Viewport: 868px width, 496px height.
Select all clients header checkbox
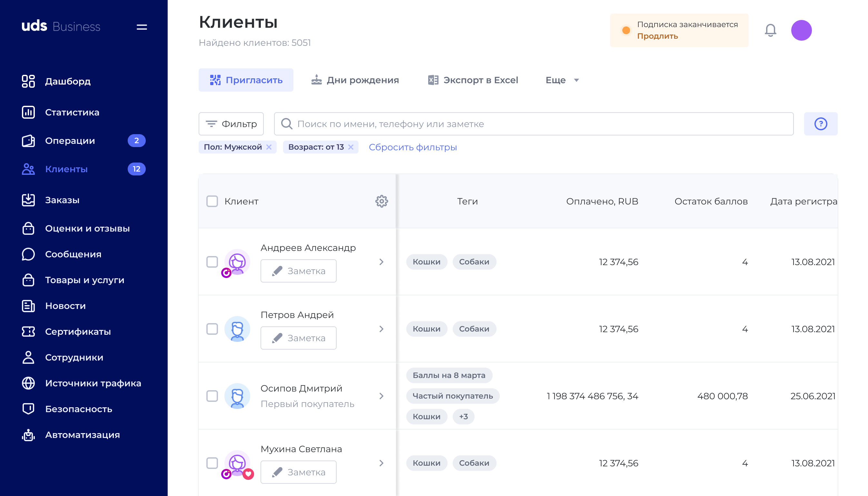[x=212, y=201]
